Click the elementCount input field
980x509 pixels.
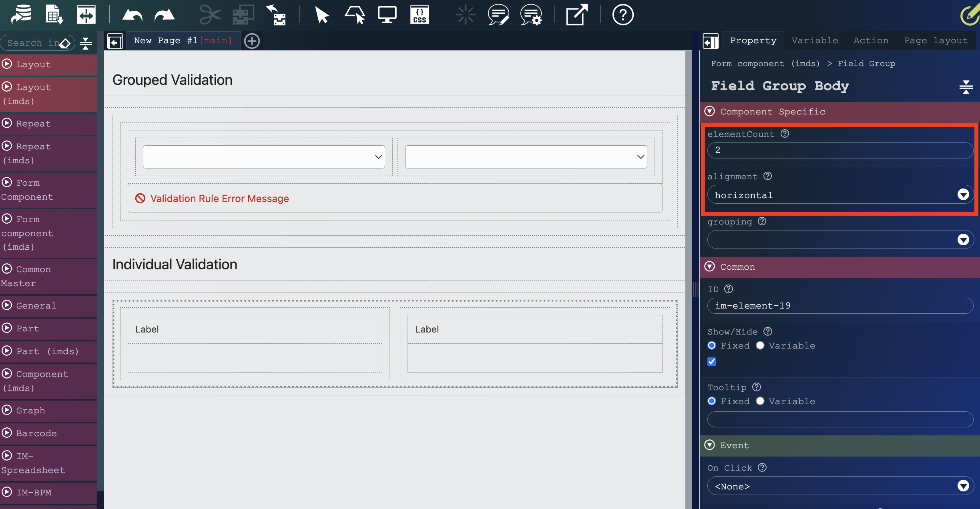click(x=840, y=150)
